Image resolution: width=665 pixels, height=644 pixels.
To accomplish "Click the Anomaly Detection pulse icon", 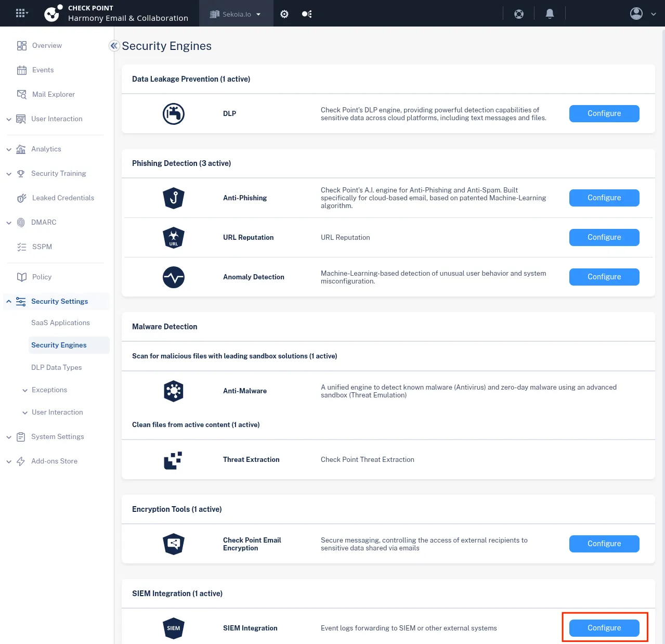I will [174, 277].
